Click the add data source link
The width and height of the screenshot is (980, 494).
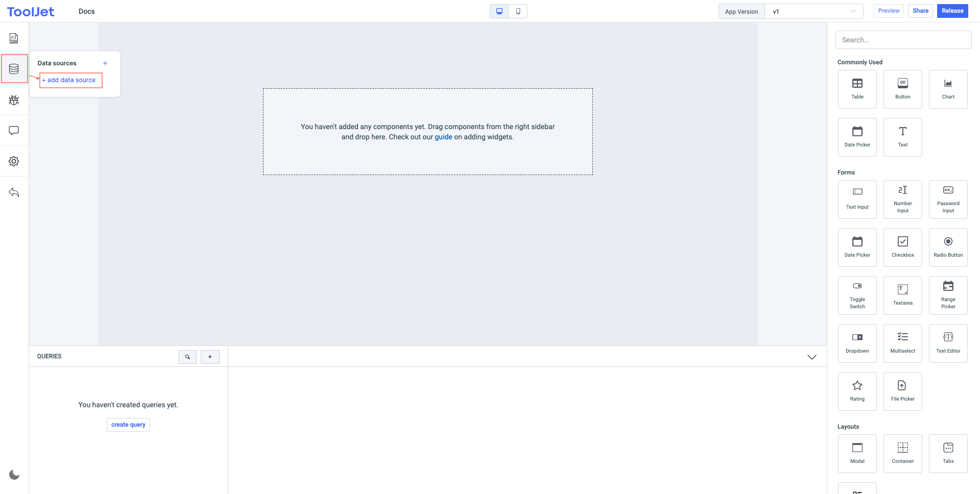(x=71, y=80)
